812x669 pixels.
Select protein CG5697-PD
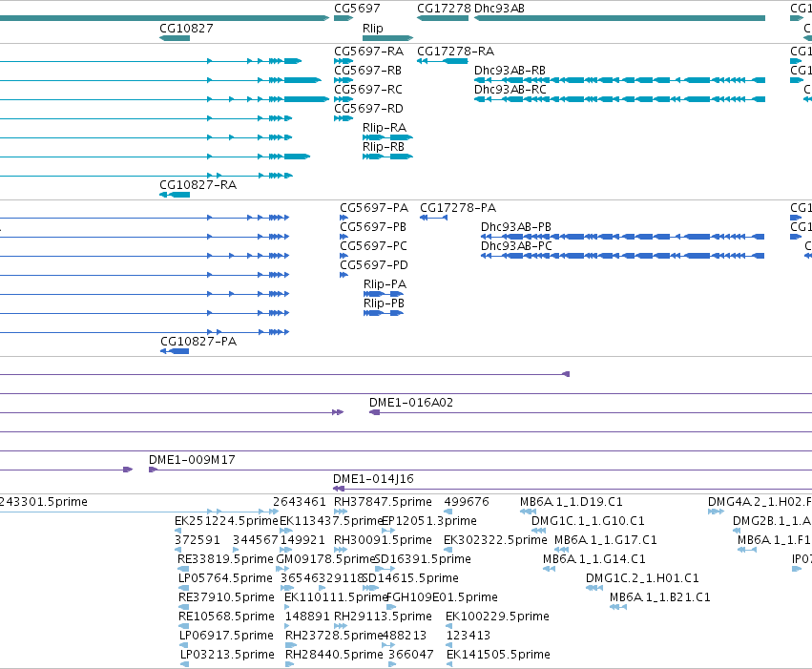tap(374, 265)
